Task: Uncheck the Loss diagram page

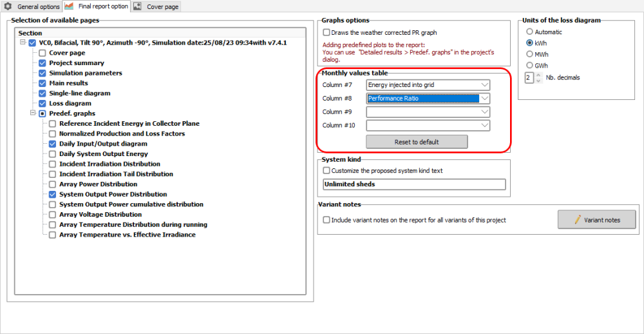Action: (43, 103)
